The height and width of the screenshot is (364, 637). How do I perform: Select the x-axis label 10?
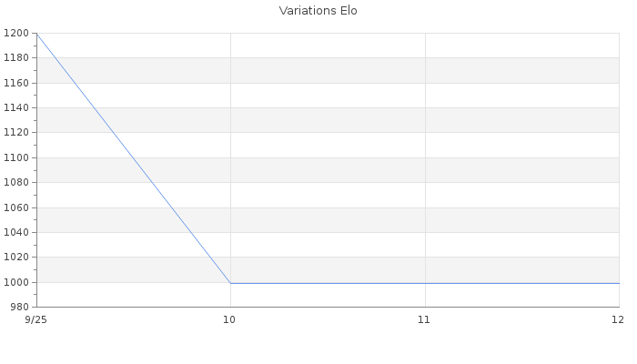coord(230,319)
